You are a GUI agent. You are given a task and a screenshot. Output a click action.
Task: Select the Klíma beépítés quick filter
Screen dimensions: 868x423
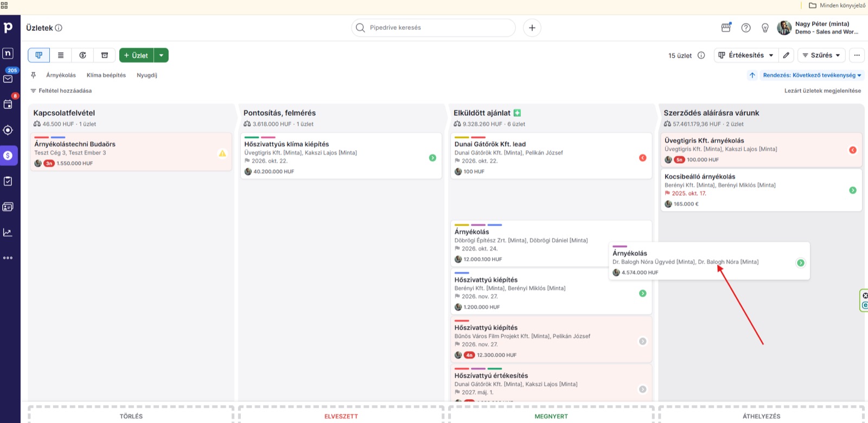(106, 75)
